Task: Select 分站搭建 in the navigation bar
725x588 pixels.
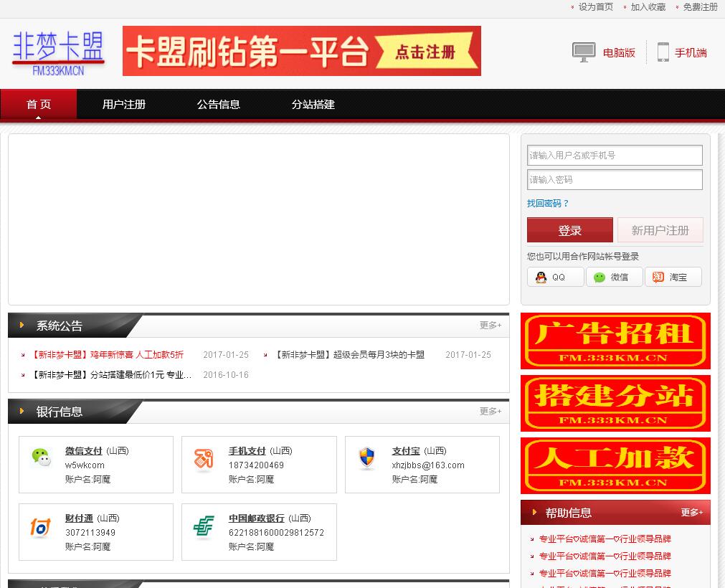Action: 313,105
